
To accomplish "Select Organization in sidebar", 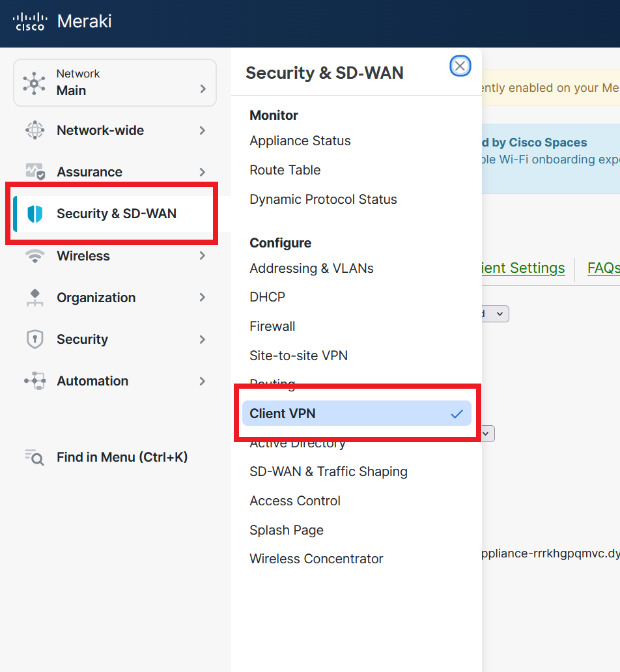I will tap(115, 298).
